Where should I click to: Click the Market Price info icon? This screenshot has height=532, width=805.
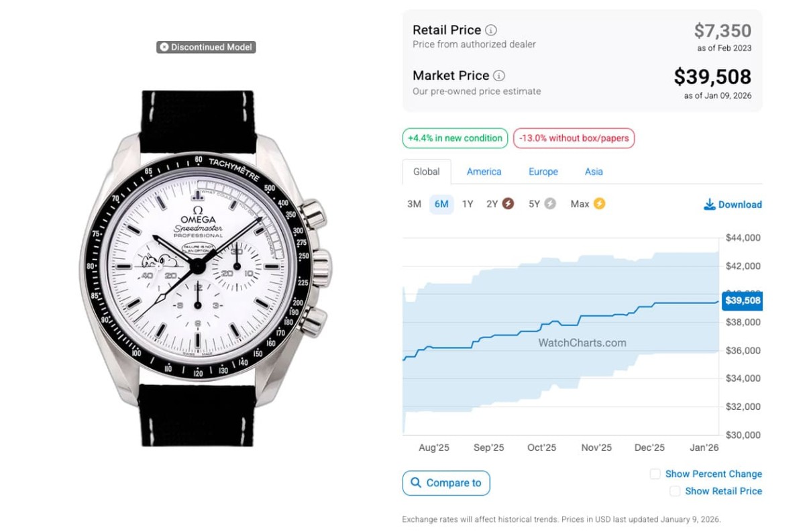(x=499, y=76)
